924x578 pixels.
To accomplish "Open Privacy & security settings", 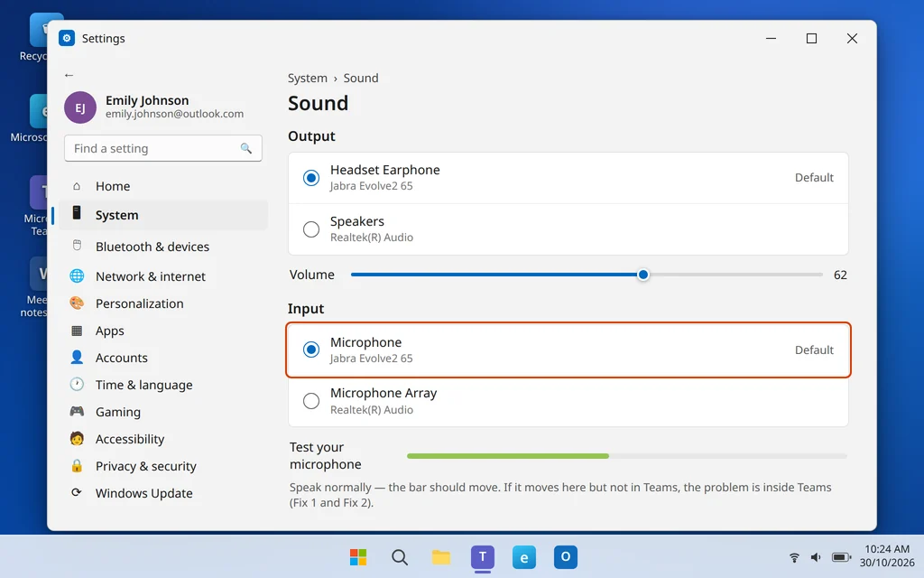I will tap(162, 466).
